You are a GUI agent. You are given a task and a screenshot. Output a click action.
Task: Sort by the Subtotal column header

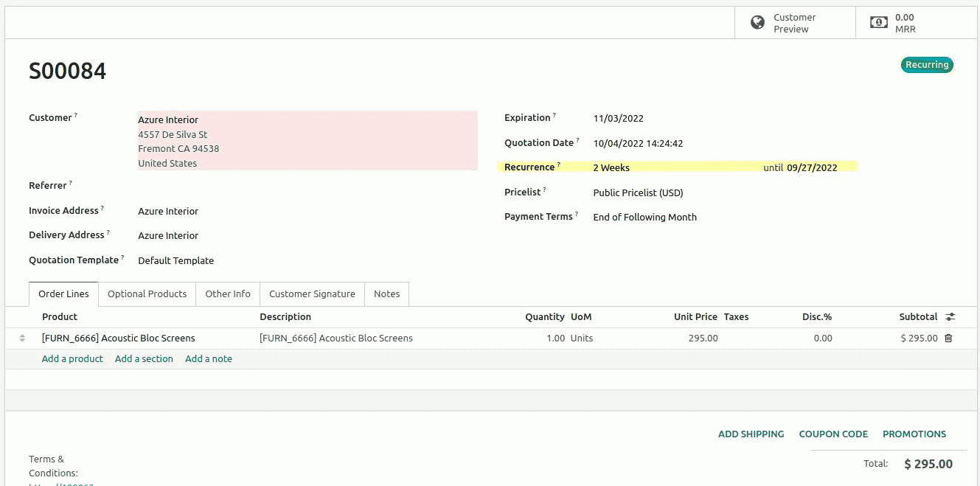click(918, 317)
